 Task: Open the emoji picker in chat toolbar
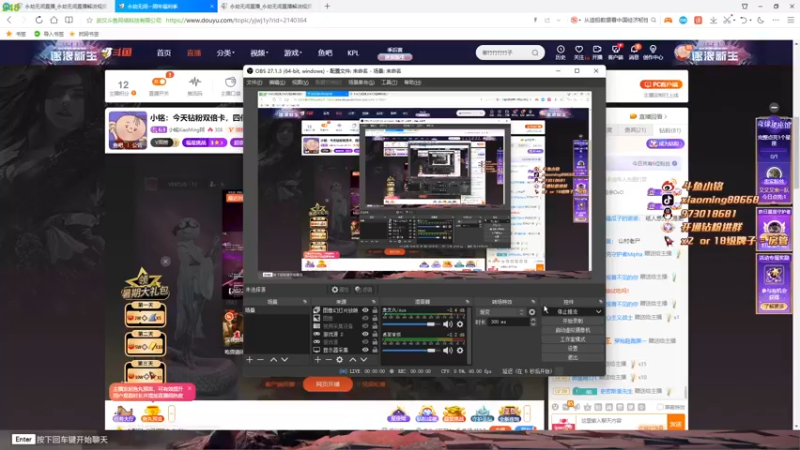[556, 407]
